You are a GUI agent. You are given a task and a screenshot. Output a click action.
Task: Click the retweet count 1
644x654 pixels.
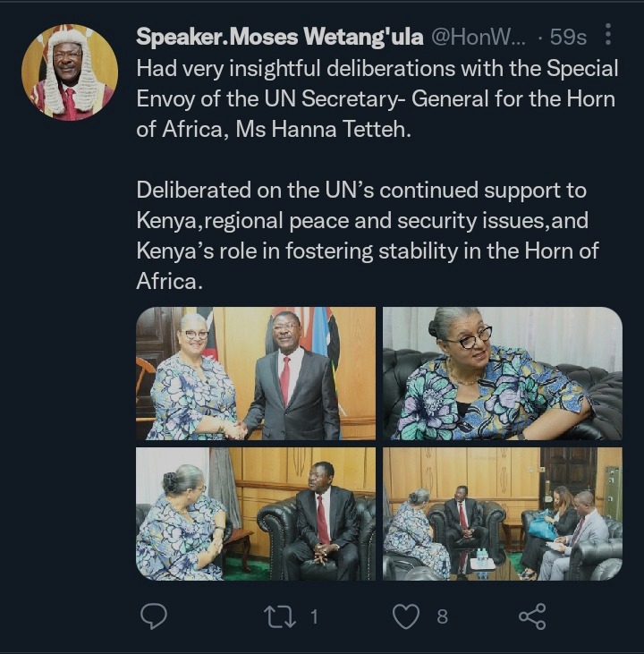314,616
